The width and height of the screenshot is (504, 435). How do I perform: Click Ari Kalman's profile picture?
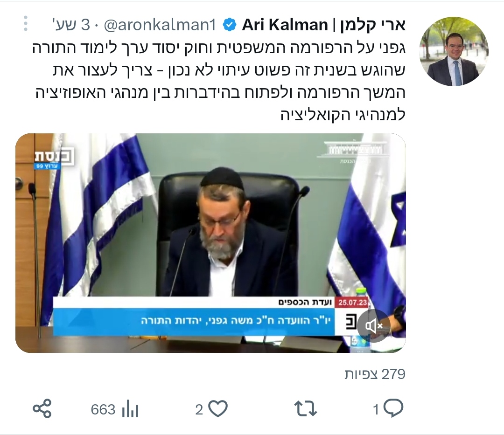tap(454, 51)
